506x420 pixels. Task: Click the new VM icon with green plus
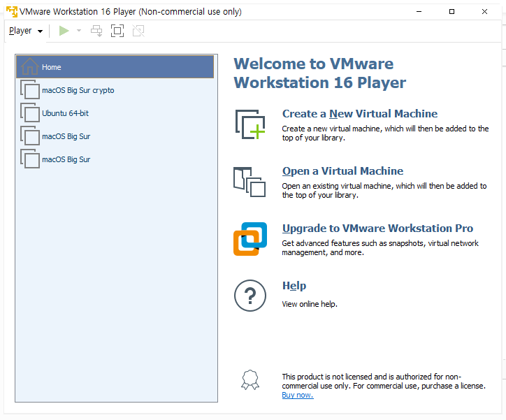[250, 124]
